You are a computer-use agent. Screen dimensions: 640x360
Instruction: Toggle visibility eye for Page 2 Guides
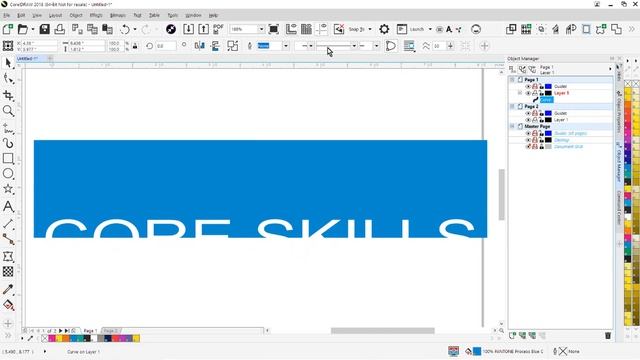(528, 113)
